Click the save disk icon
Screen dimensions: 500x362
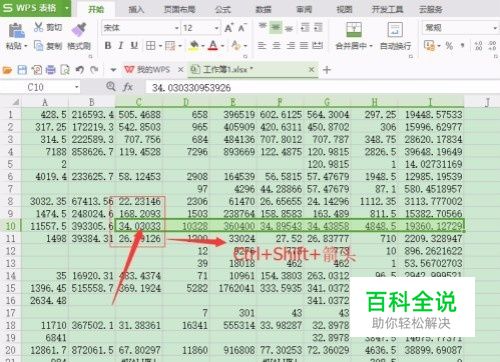[x=22, y=70]
